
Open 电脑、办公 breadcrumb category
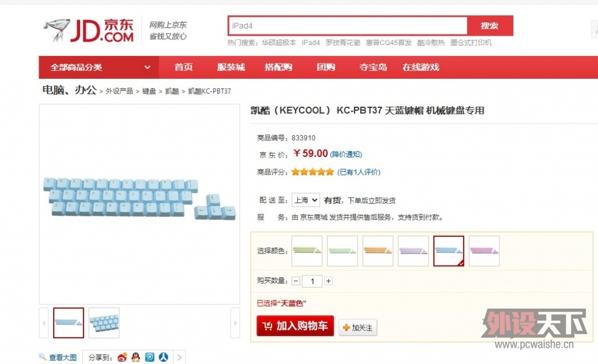[69, 90]
